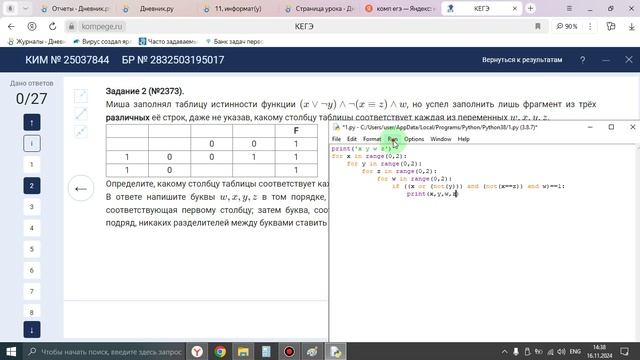Click Вернуться к результатам
640x360 pixels.
(x=522, y=60)
